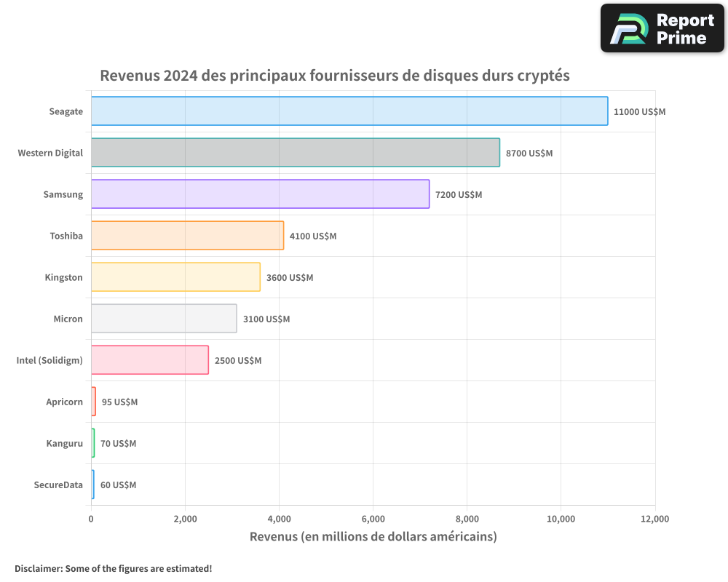Click the 8700 US$M value label
This screenshot has height=582, width=728.
click(x=528, y=153)
